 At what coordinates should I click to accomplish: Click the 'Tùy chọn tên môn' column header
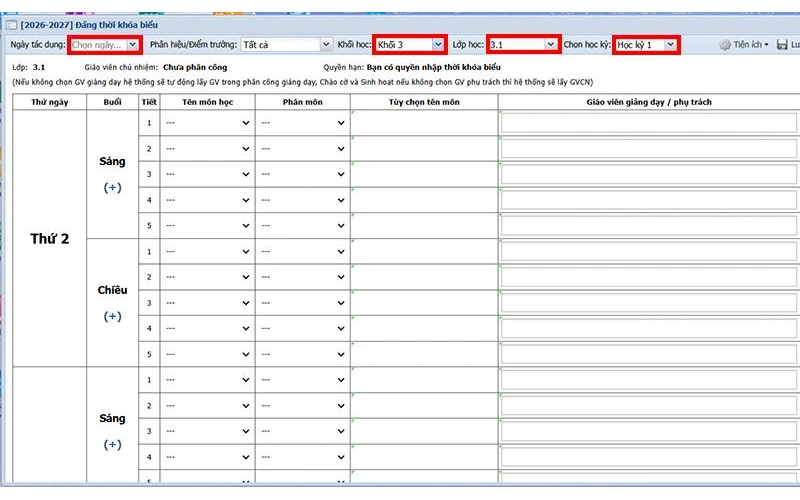click(x=424, y=102)
